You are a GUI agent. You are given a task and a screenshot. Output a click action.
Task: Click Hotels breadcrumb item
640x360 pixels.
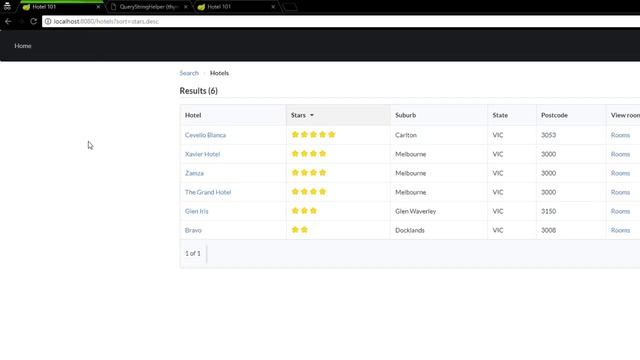219,73
